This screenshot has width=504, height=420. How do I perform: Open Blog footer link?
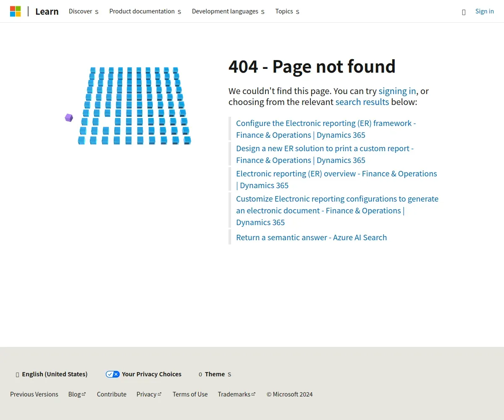77,394
